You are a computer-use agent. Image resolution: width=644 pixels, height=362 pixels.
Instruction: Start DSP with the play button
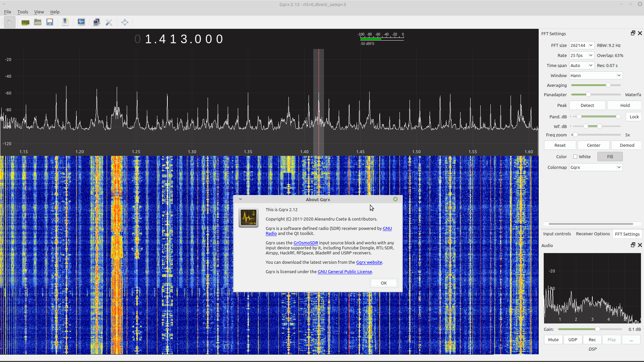click(x=10, y=22)
